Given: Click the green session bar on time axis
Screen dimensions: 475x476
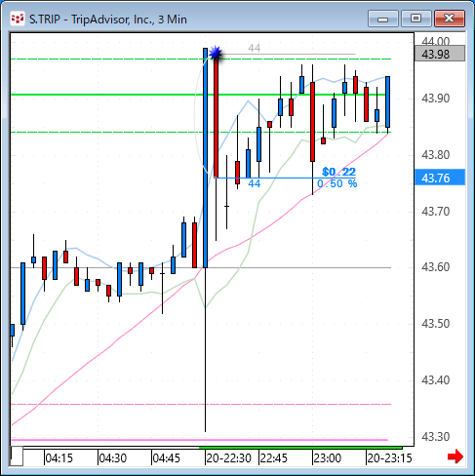Looking at the screenshot, I should tap(300, 448).
